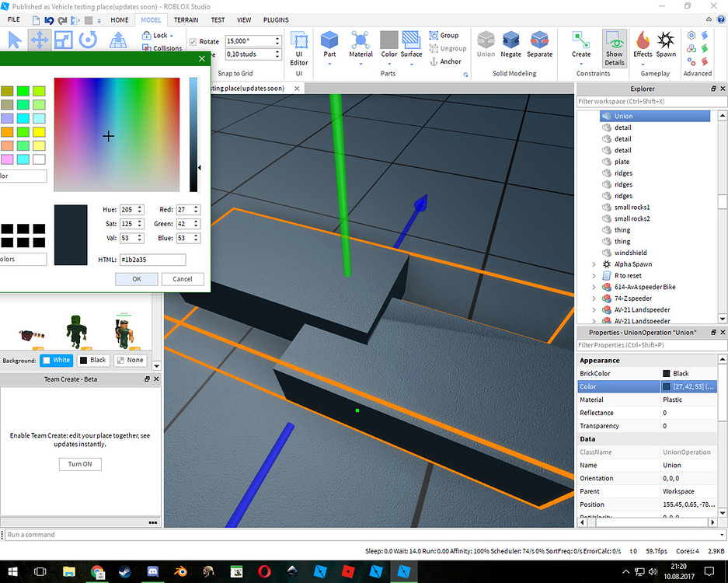Image resolution: width=728 pixels, height=583 pixels.
Task: Switch to the VIEW tab
Action: point(244,20)
